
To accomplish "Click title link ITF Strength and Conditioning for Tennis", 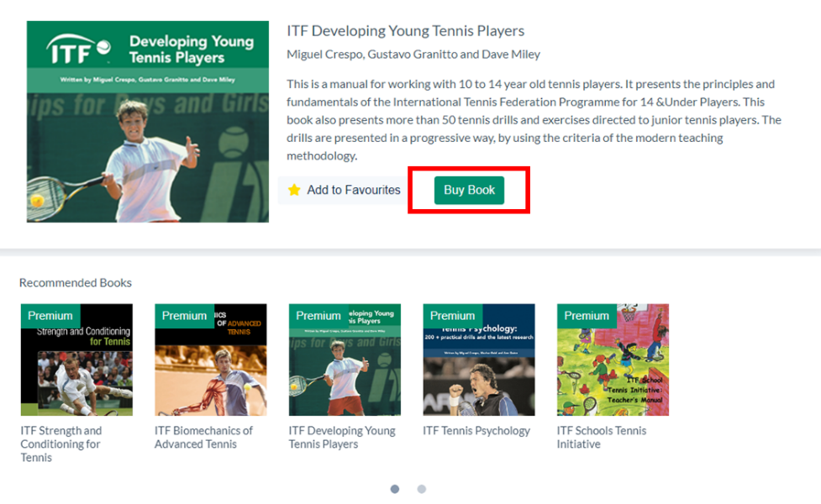I will pos(61,444).
